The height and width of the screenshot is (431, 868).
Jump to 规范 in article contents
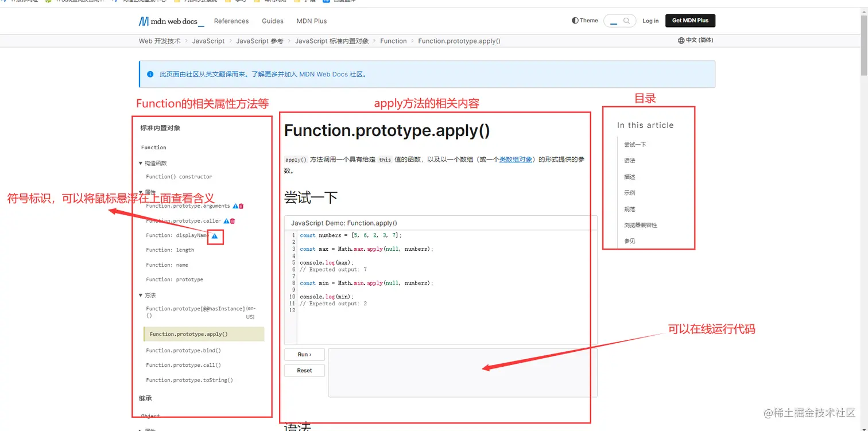click(630, 209)
